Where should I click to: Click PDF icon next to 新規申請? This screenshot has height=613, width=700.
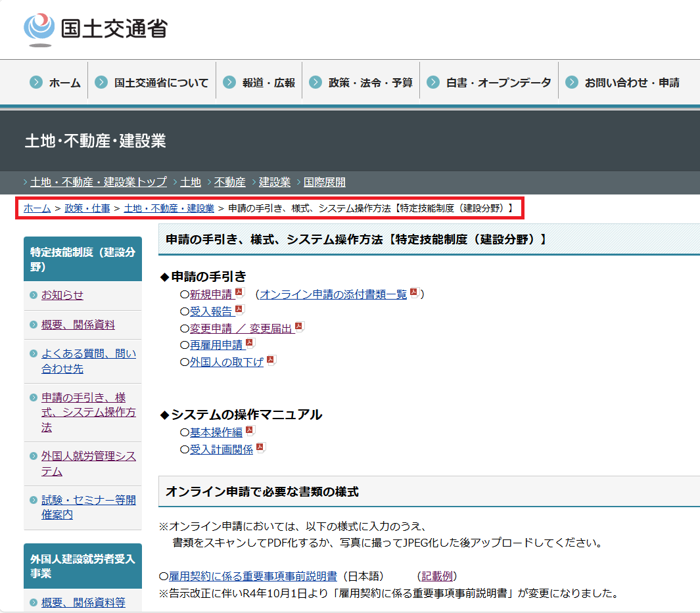[x=239, y=293]
